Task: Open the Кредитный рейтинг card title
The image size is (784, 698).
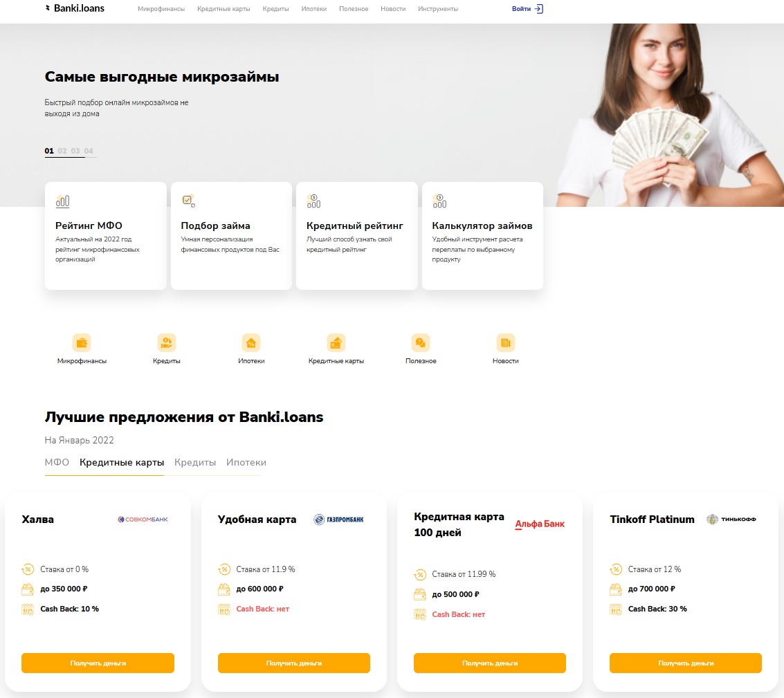Action: click(x=354, y=226)
